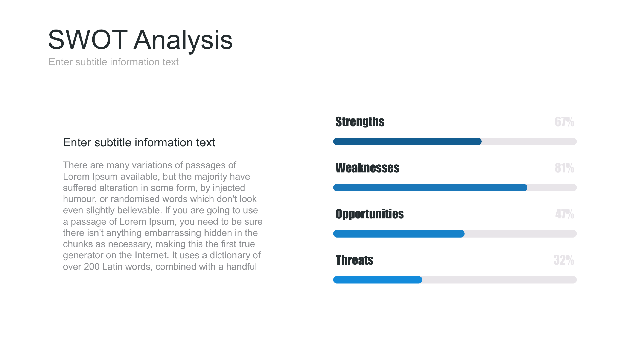Click the filled blue part of the Opportunities bar
Image resolution: width=644 pixels, height=362 pixels.
[x=399, y=234]
